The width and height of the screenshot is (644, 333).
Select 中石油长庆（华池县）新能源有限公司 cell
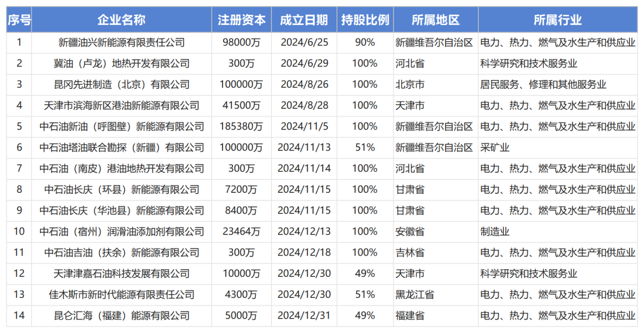tap(122, 211)
